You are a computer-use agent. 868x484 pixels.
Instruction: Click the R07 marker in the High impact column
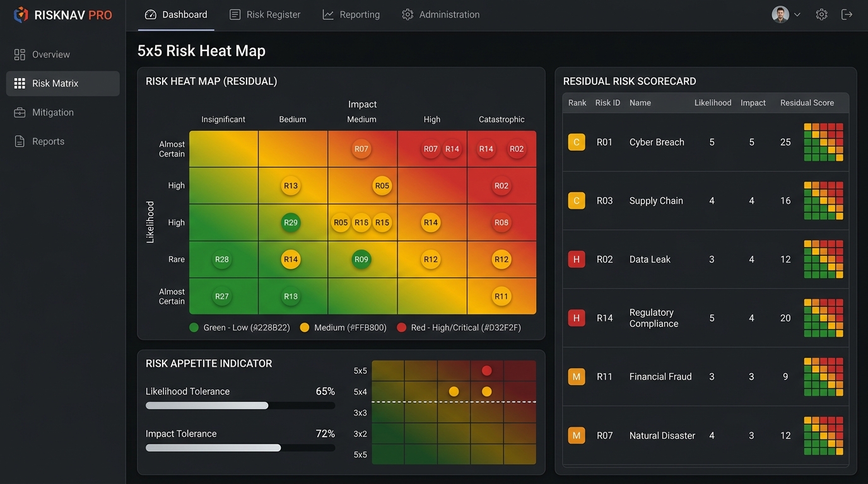point(431,149)
